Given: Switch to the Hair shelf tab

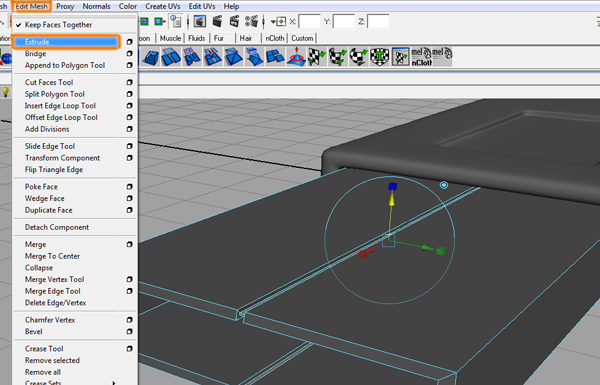Looking at the screenshot, I should 246,38.
